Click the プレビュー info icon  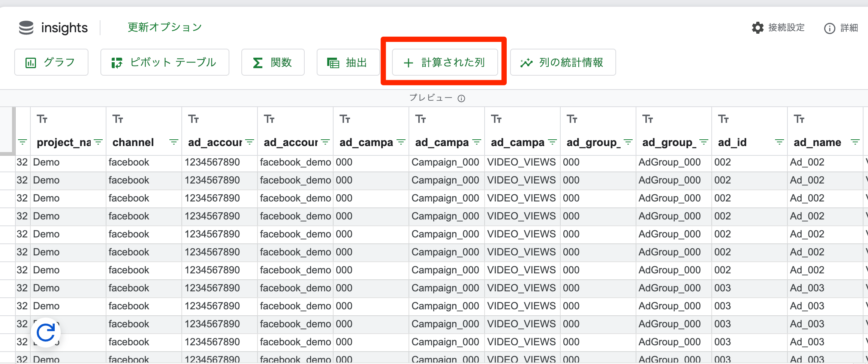coord(461,98)
